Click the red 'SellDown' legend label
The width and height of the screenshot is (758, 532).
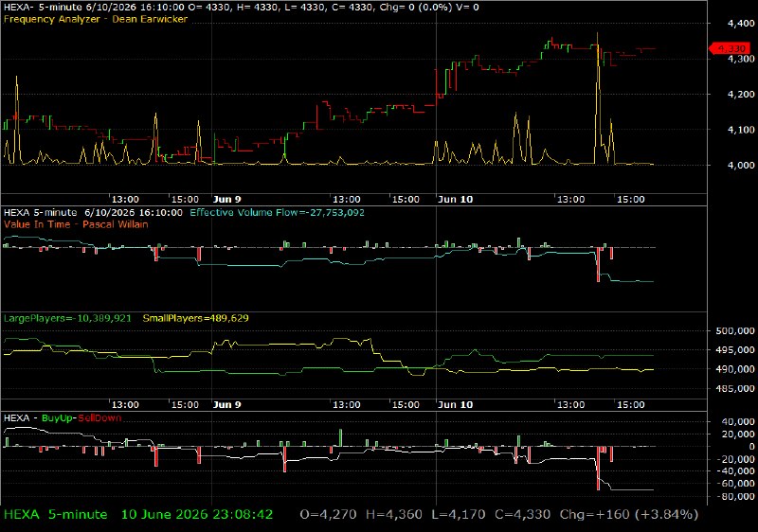coord(99,418)
